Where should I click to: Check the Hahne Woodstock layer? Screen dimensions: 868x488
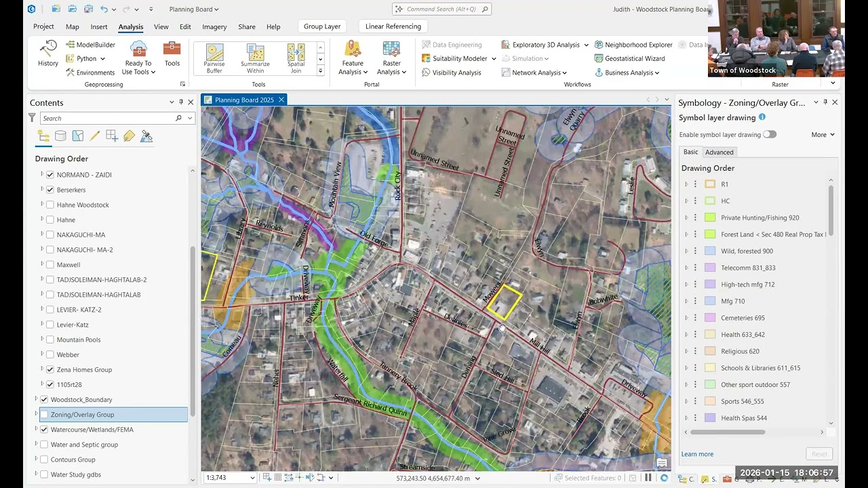coord(50,205)
